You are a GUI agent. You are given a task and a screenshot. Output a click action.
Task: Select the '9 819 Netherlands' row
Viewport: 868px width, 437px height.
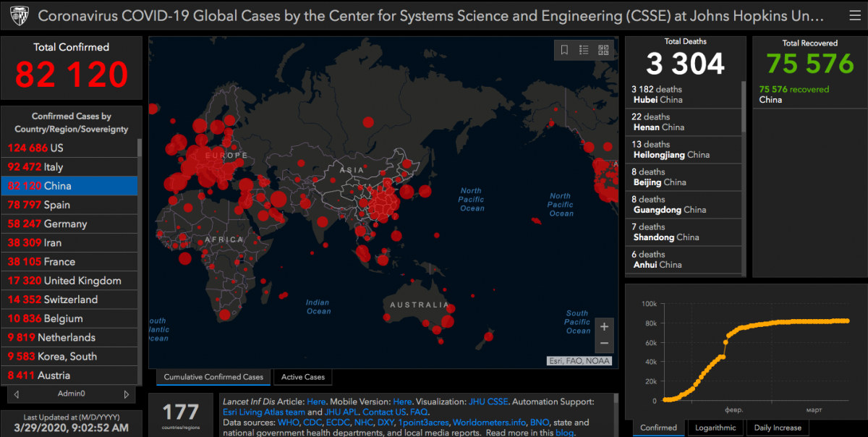tap(69, 337)
